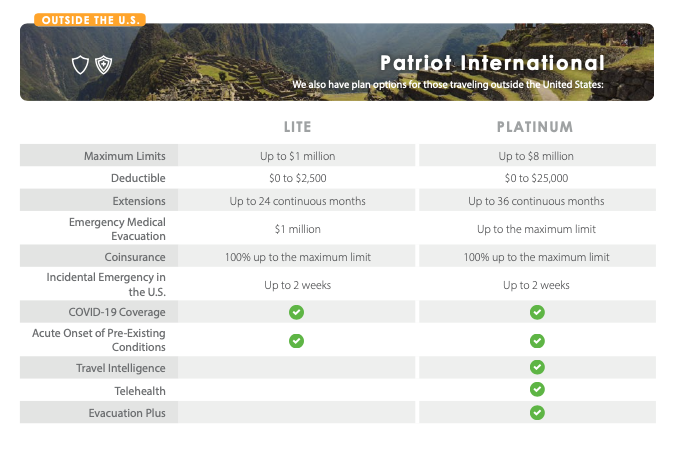
Task: Select the LITE plan column header
Action: point(297,127)
